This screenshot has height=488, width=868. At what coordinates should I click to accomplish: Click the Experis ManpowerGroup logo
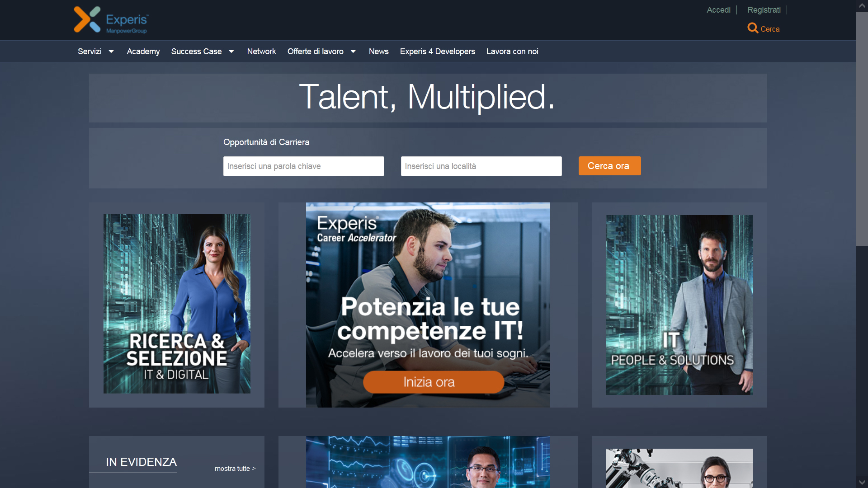(x=111, y=20)
